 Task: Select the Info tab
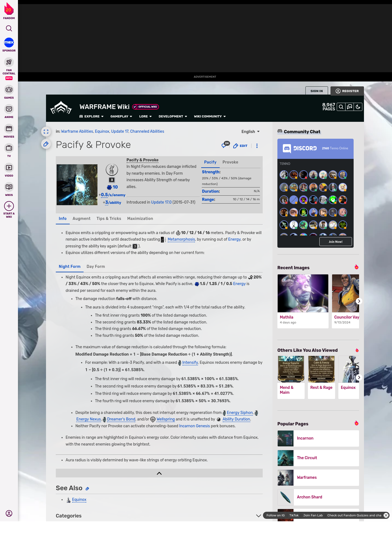point(63,219)
